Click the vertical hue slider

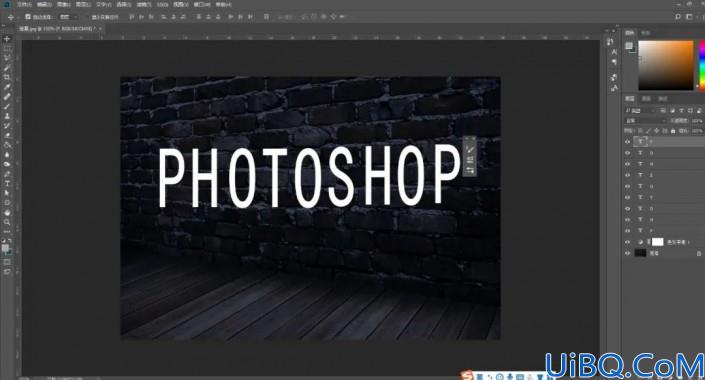(x=701, y=65)
